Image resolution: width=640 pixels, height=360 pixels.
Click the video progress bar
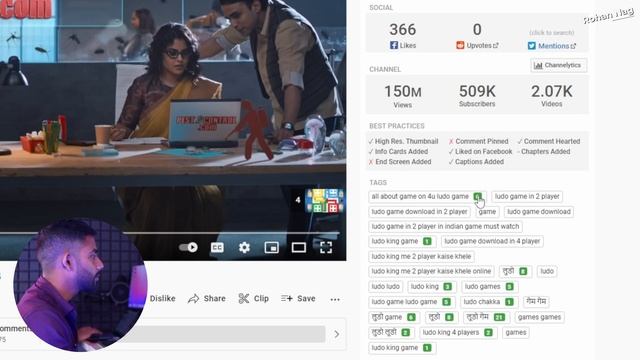(x=169, y=233)
